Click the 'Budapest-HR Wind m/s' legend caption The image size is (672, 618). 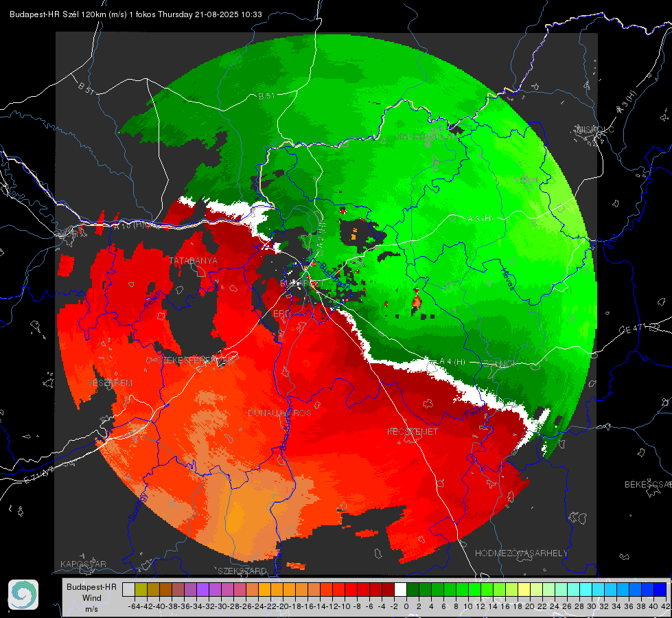(92, 597)
